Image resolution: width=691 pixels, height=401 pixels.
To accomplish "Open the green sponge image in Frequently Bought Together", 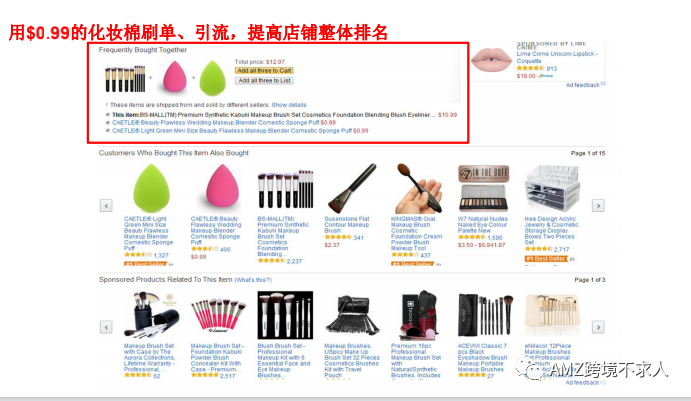I will tap(212, 78).
